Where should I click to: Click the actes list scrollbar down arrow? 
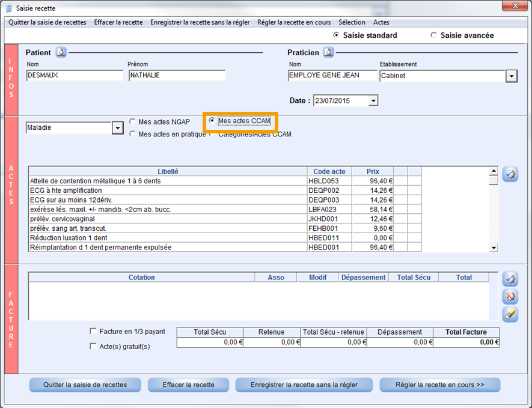click(x=494, y=247)
